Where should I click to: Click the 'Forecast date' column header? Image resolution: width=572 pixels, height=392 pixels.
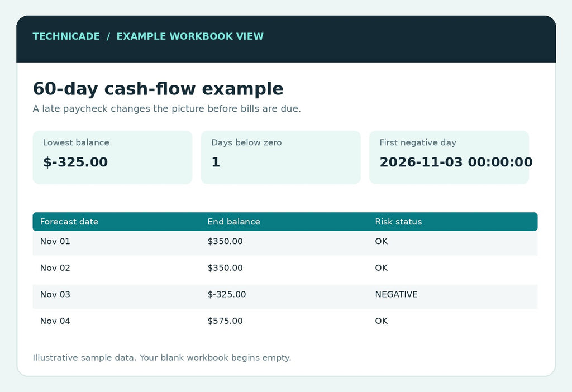click(69, 222)
